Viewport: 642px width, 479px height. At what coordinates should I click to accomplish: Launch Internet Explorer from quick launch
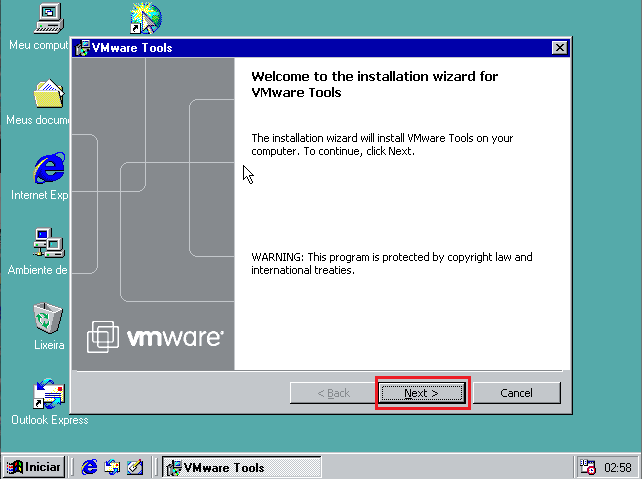(x=89, y=467)
